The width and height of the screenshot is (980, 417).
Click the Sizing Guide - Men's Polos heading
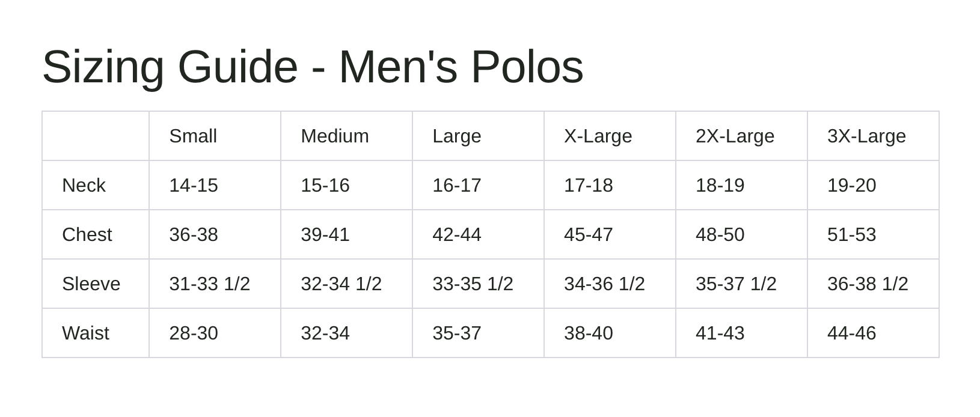click(313, 67)
